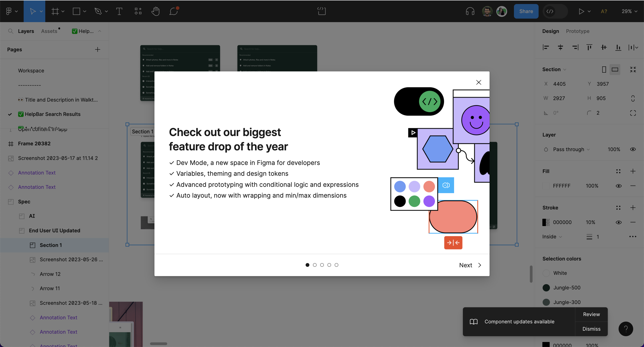Go to second dot of the dialog carousel
This screenshot has height=347, width=644.
coord(314,265)
